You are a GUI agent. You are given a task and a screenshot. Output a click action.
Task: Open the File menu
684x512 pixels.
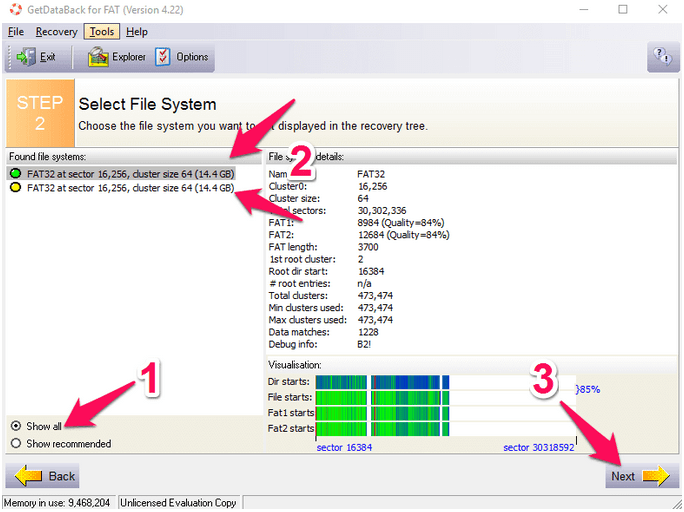tap(16, 32)
